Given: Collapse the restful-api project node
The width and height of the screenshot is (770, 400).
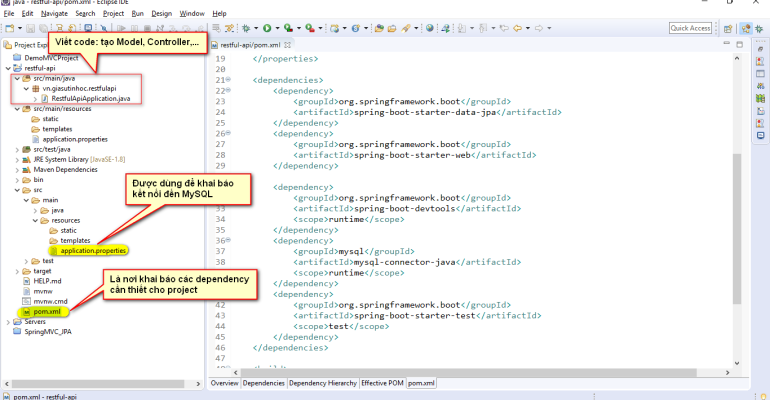Looking at the screenshot, I should point(8,68).
